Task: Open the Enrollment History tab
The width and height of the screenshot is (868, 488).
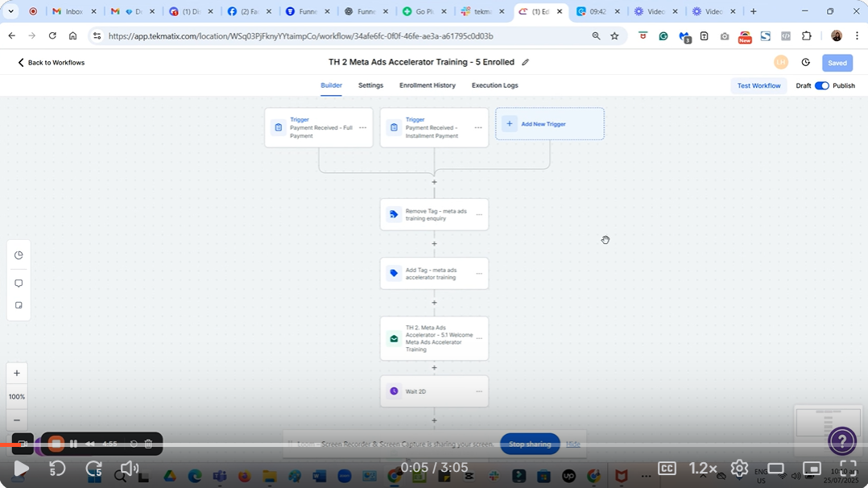Action: [x=428, y=86]
